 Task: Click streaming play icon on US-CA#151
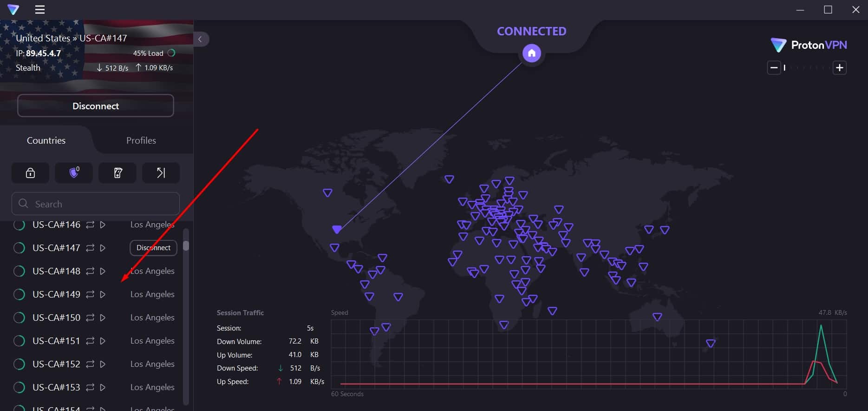coord(103,341)
